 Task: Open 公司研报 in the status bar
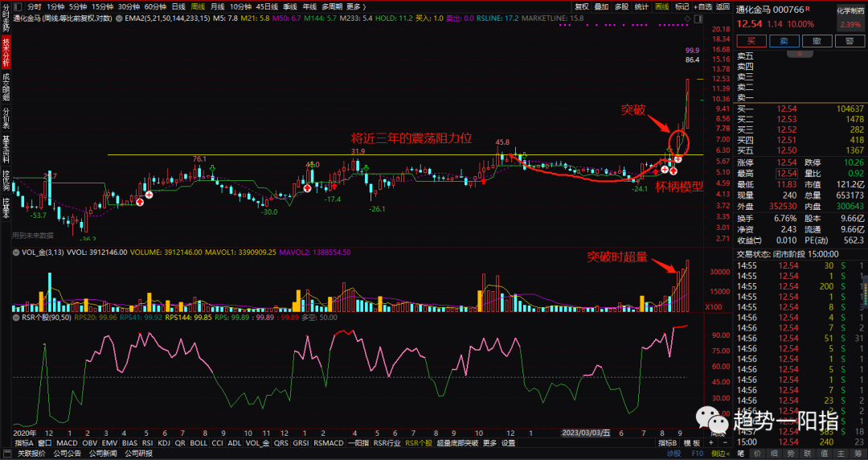coord(138,454)
